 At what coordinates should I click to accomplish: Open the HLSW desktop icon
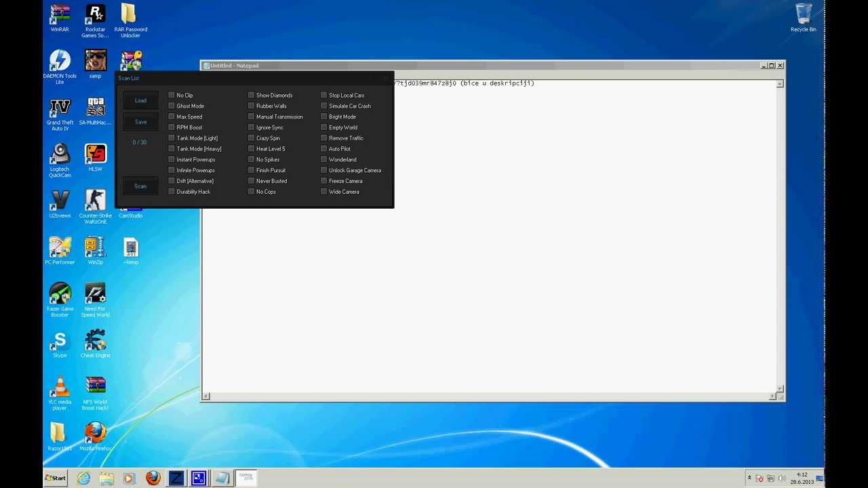pos(95,157)
